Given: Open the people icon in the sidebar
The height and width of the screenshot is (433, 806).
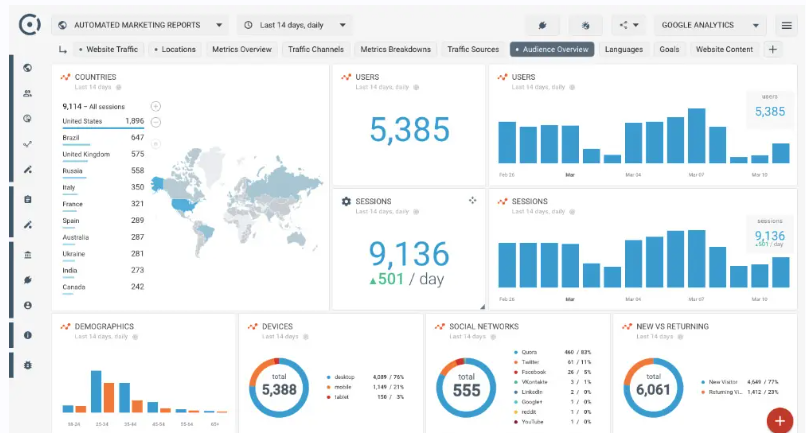Looking at the screenshot, I should pos(28,94).
